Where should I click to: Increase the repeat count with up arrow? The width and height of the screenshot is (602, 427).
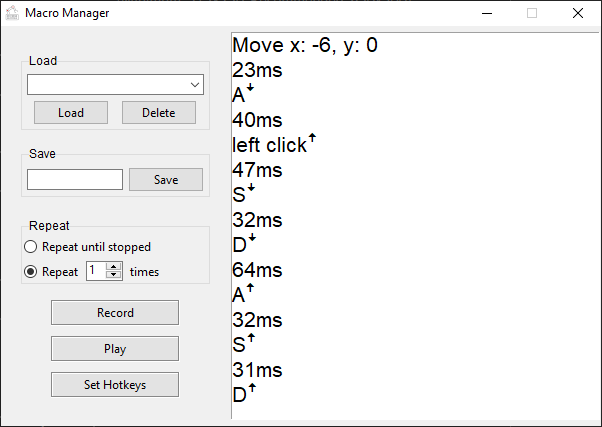(114, 267)
